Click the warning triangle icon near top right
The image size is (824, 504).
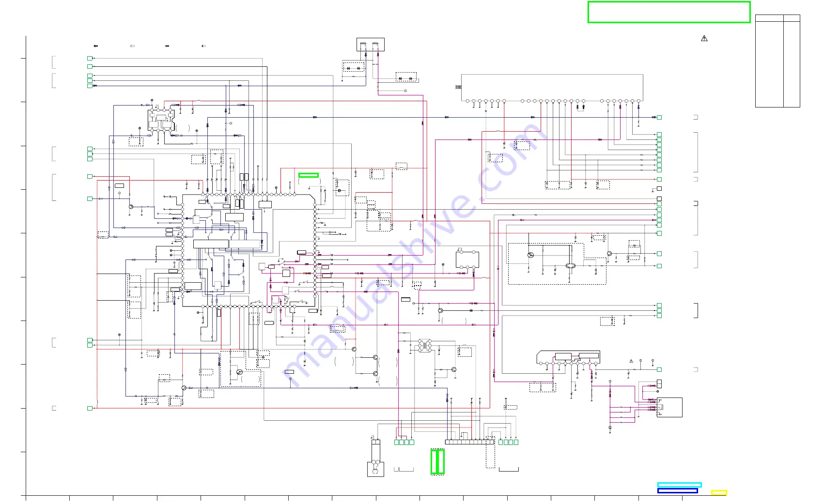pyautogui.click(x=704, y=38)
